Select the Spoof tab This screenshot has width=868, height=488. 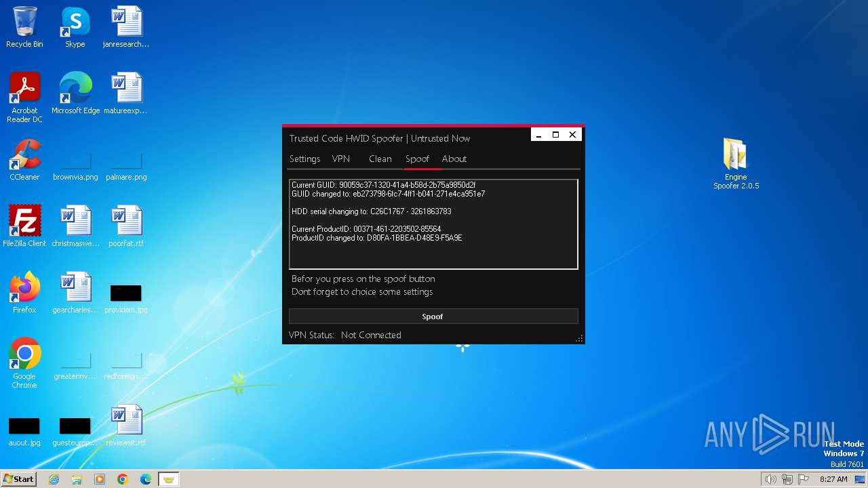418,159
